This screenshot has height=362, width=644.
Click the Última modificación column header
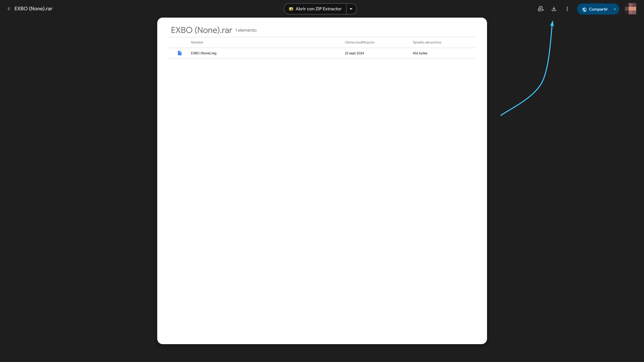click(x=359, y=42)
